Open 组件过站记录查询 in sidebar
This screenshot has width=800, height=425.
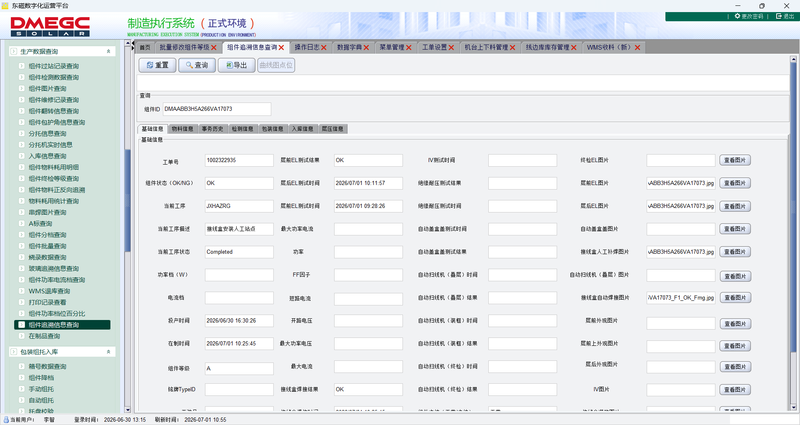click(x=54, y=66)
